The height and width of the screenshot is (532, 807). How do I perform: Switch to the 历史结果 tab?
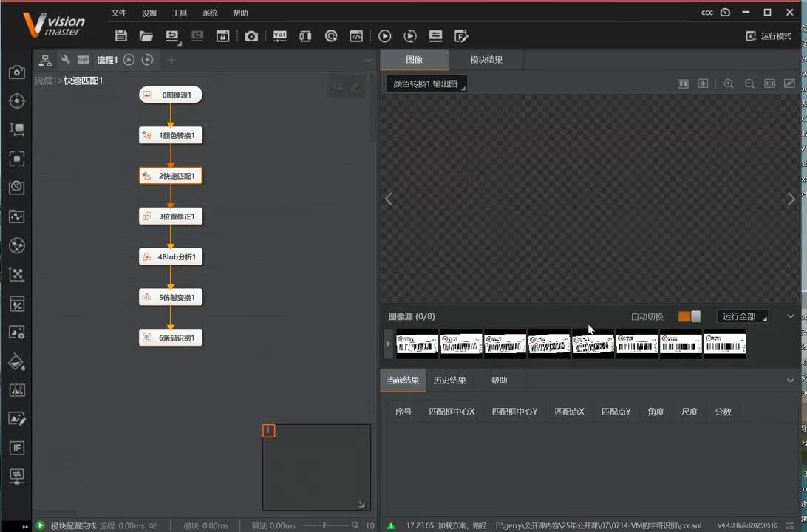click(449, 381)
